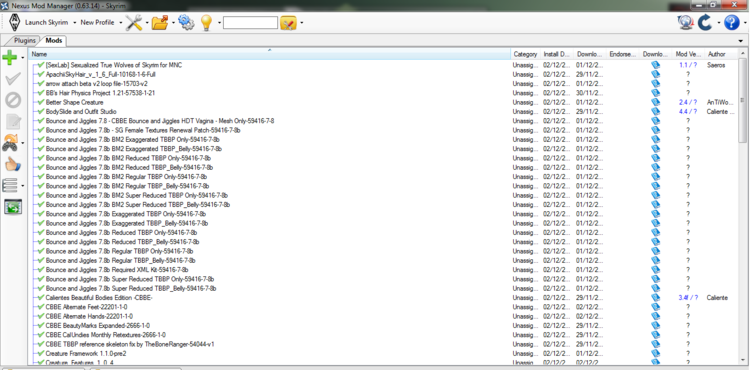
Task: Select CBBE CalUndies Monthly Retextures row
Action: pos(106,335)
